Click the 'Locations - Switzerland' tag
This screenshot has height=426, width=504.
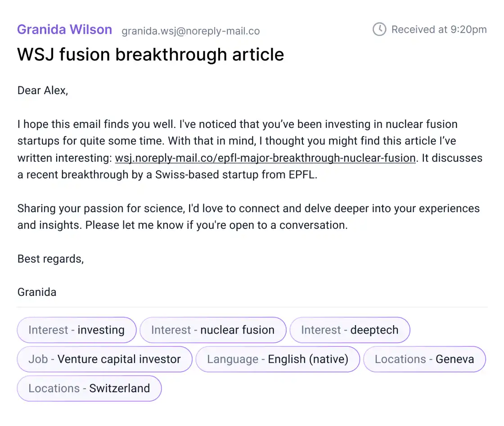(x=89, y=388)
